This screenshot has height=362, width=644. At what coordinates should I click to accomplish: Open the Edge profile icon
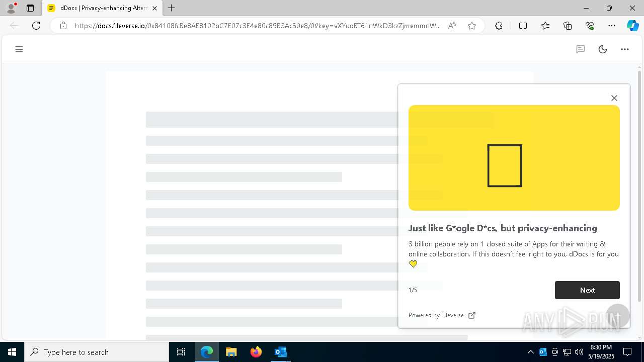pos(11,8)
